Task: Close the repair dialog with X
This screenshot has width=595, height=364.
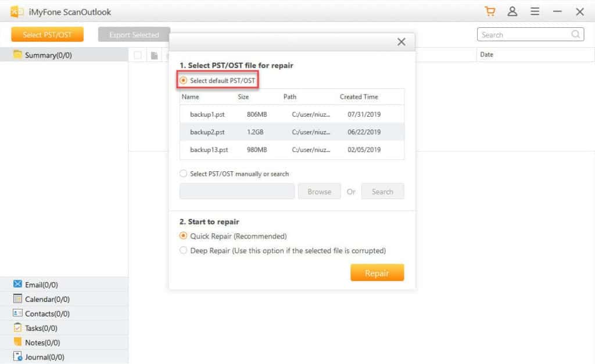Action: coord(401,42)
